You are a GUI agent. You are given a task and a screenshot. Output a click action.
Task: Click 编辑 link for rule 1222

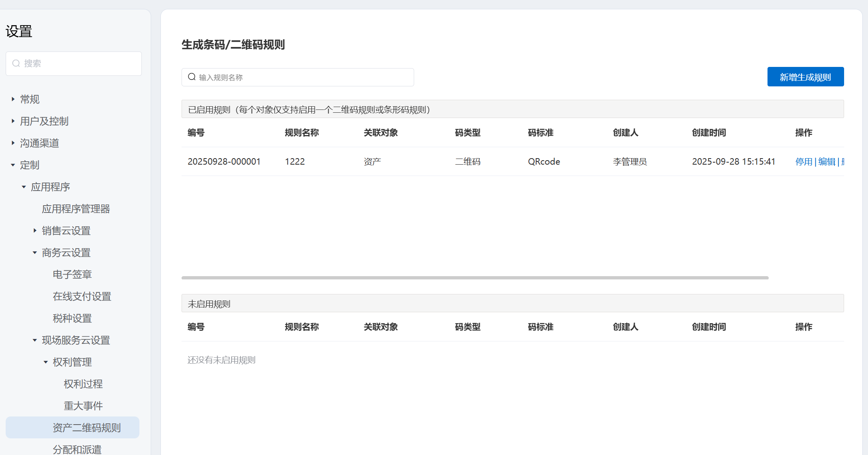click(827, 162)
